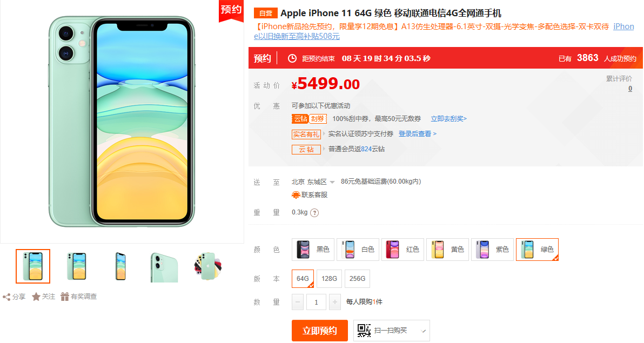Image resolution: width=644 pixels, height=343 pixels.
Task: Click the customer service headset icon
Action: pos(296,194)
